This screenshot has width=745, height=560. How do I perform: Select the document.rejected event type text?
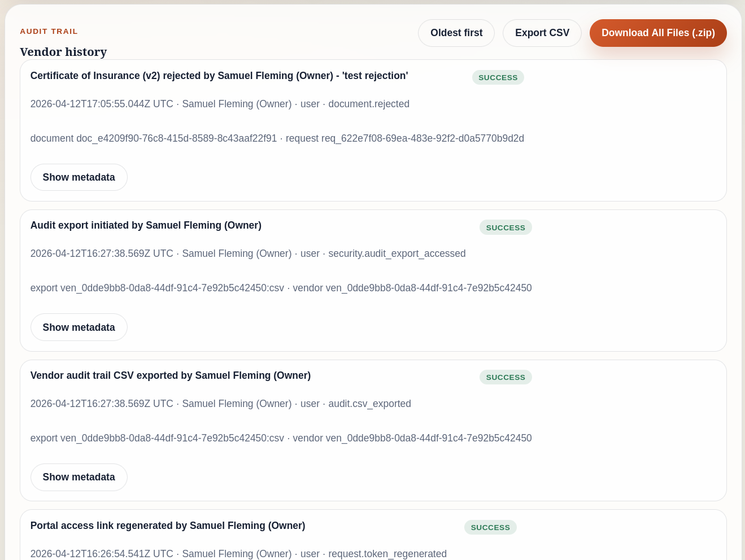click(x=369, y=104)
